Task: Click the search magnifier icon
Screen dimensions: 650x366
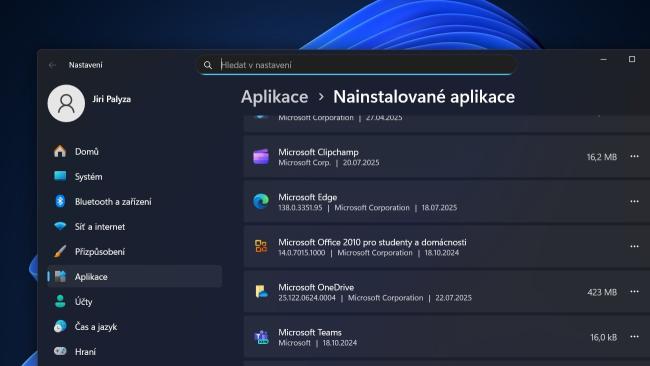Action: (x=208, y=65)
